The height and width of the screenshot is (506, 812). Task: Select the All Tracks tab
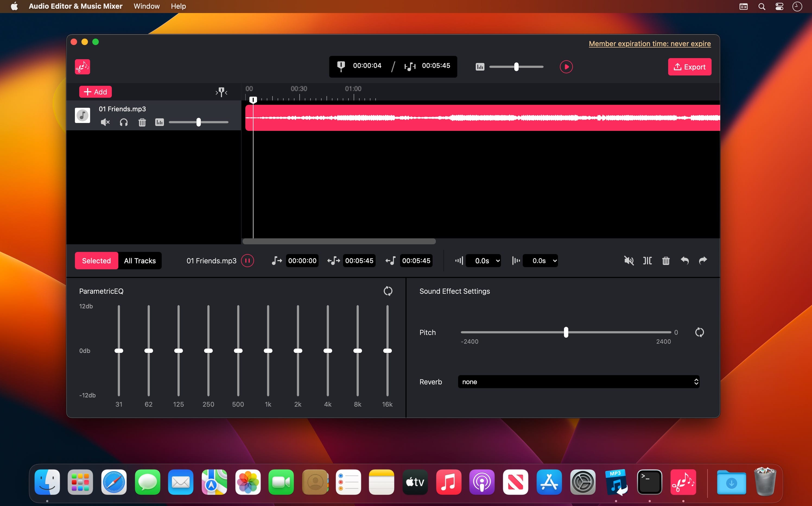tap(140, 261)
